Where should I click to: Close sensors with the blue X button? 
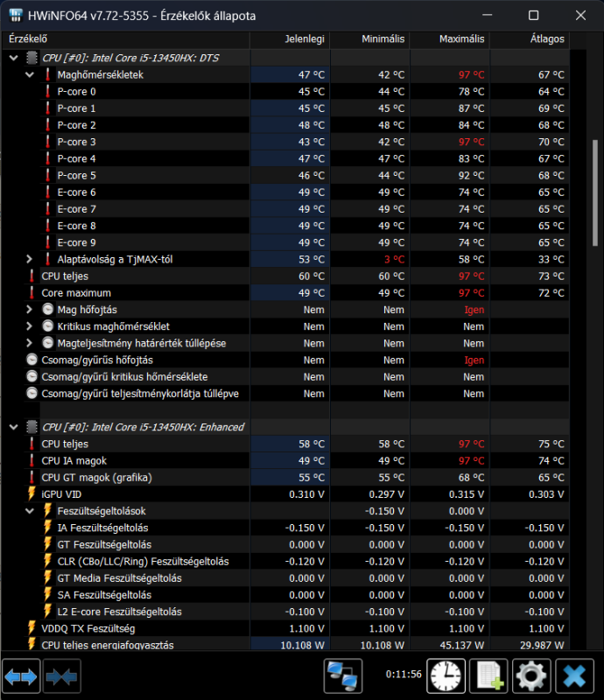pos(574,676)
